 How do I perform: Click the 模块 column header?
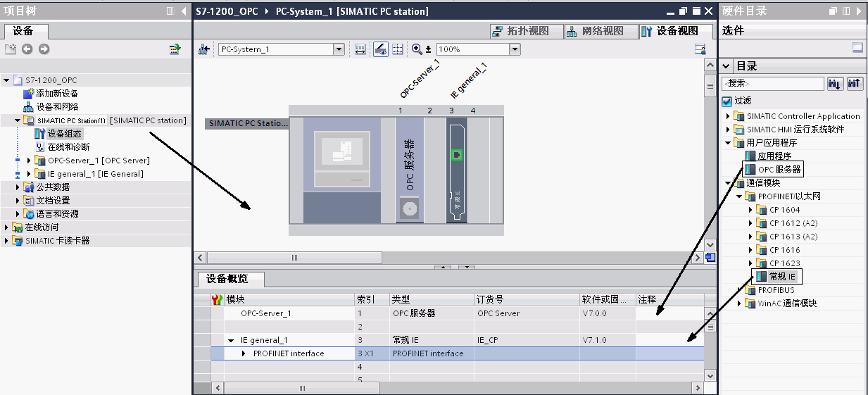[289, 300]
